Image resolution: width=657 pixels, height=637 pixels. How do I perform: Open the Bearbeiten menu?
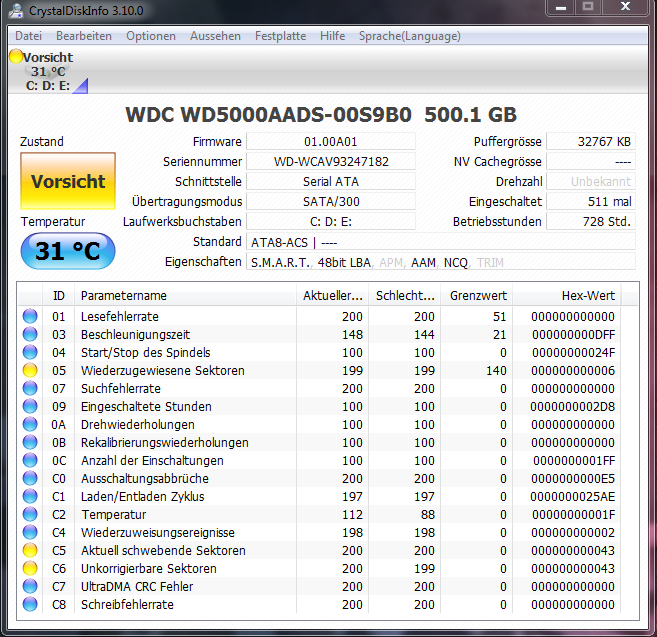(x=84, y=36)
